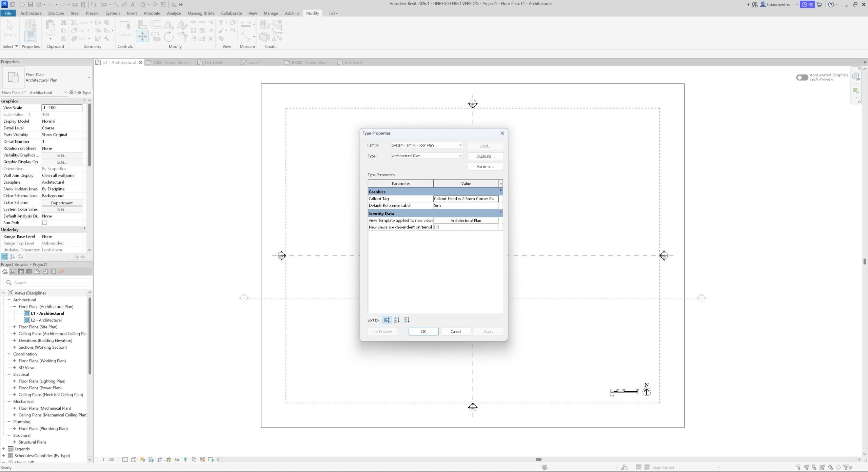Click the shopping cart icon in title bar

click(x=819, y=4)
